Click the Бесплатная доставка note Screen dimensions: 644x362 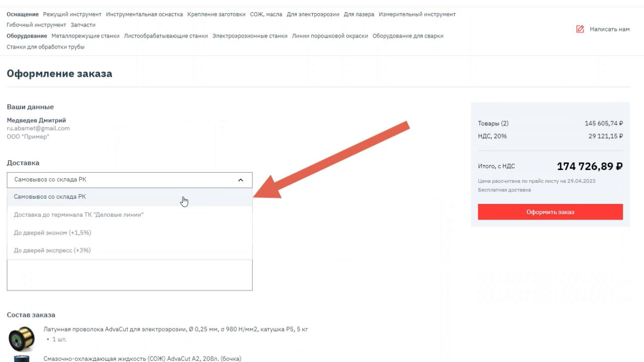504,190
